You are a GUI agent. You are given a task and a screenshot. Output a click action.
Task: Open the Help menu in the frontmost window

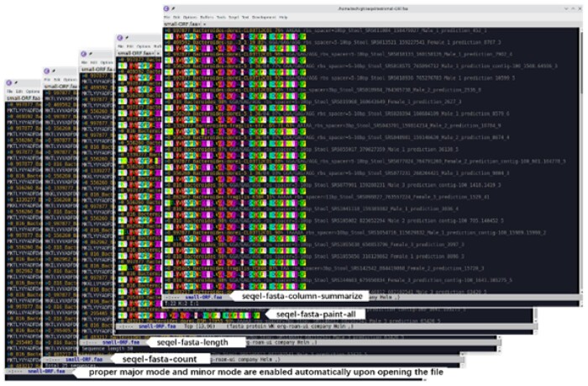pos(284,18)
